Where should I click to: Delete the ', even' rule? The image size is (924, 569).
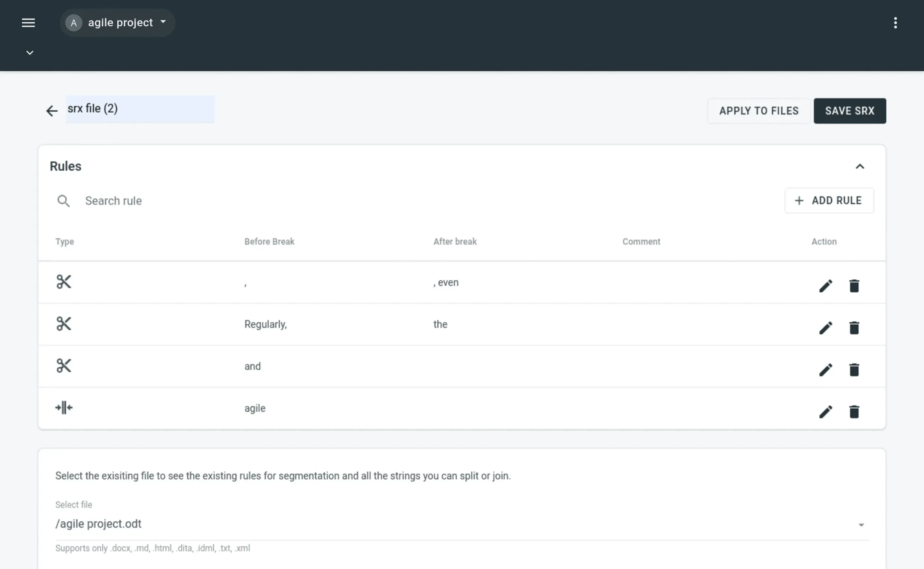tap(854, 286)
